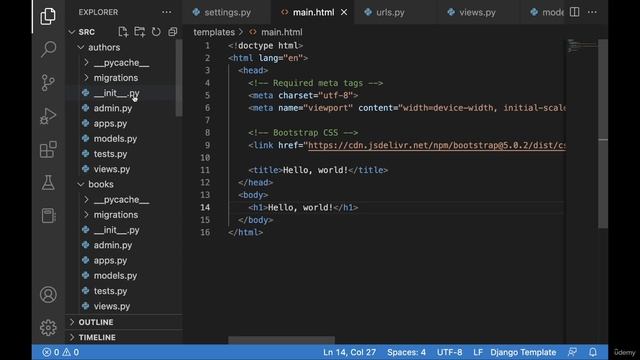Open the feedback icon in status bar
The height and width of the screenshot is (360, 640).
(572, 352)
